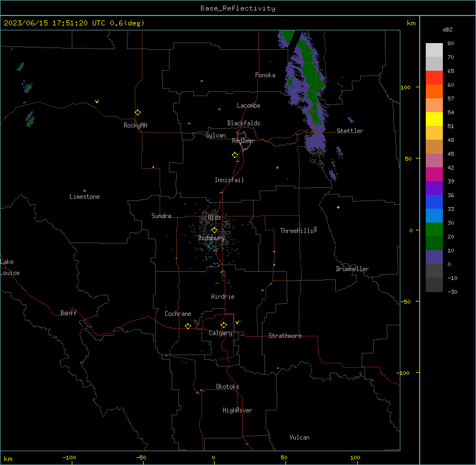Click the Ponoka city label
The height and width of the screenshot is (465, 476).
click(265, 75)
